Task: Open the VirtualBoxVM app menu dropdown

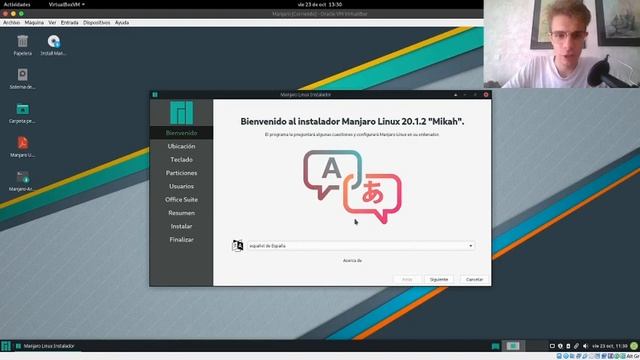Action: (67, 4)
